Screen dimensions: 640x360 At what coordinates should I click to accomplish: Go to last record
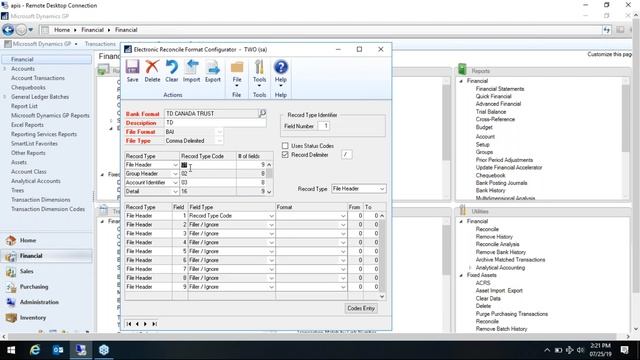click(154, 324)
